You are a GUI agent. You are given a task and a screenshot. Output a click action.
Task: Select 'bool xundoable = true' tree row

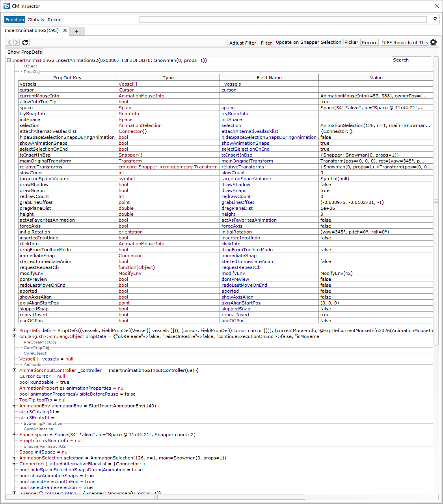point(44,382)
